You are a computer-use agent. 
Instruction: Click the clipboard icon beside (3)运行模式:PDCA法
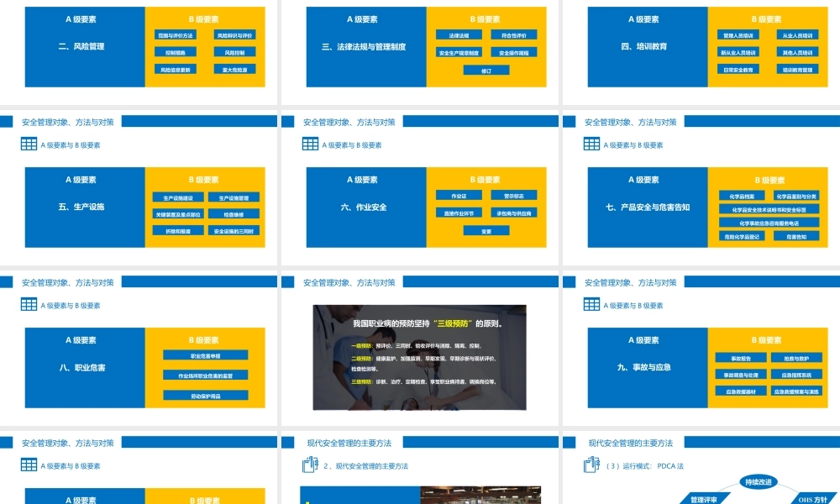pos(591,465)
